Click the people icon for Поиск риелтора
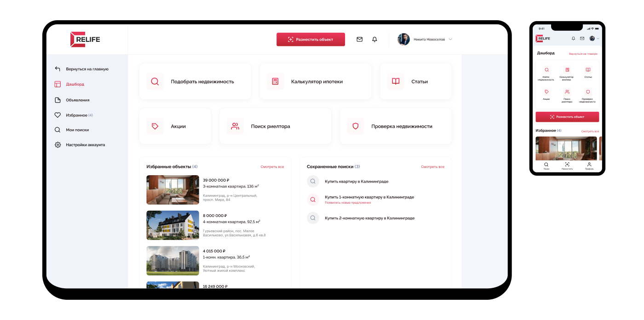This screenshot has width=644, height=320. pos(235,126)
